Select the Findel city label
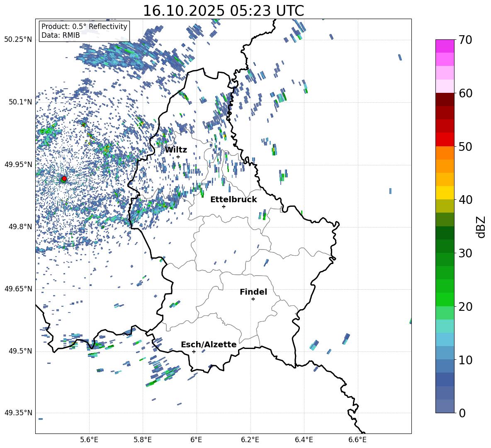This screenshot has height=448, width=491. pos(253,292)
